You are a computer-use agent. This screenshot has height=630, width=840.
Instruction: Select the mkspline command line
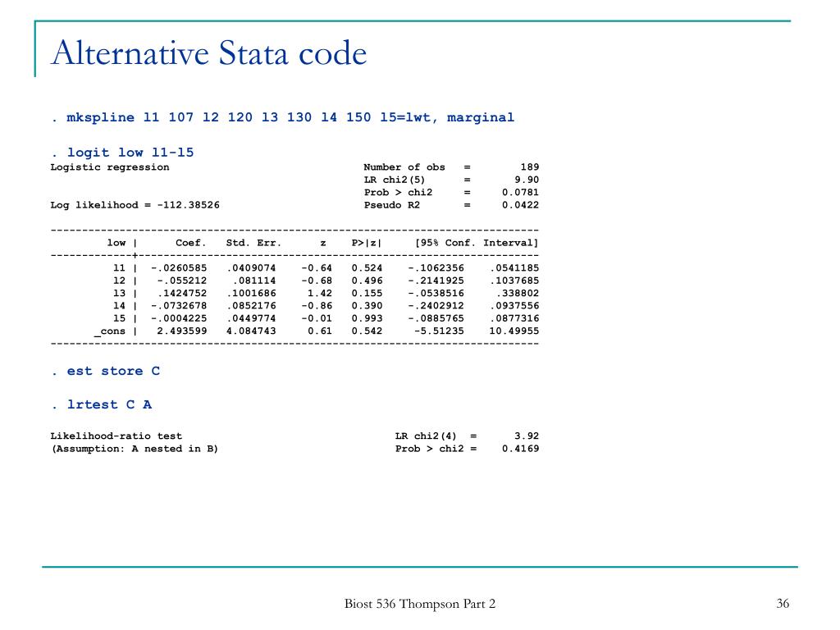pos(283,117)
